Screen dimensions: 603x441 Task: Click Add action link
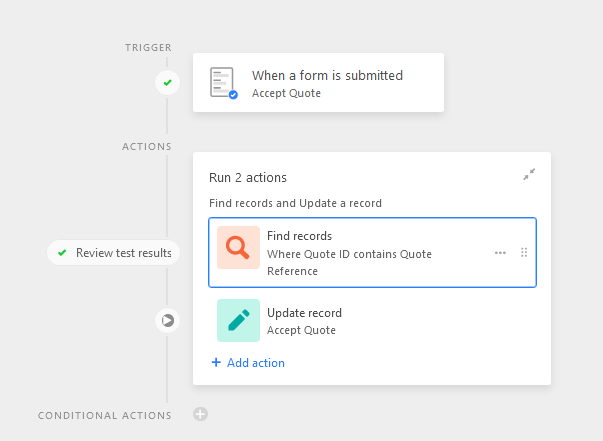pyautogui.click(x=248, y=363)
